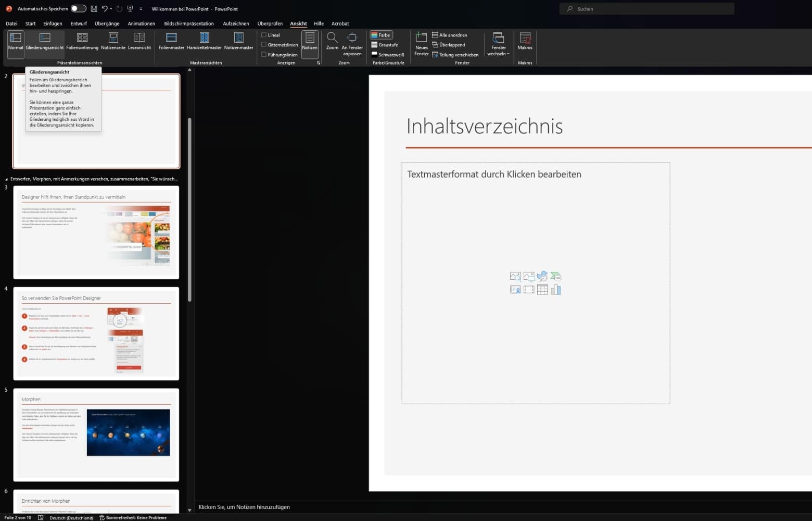Open the Handzettelmaster view
812x521 pixels.
coord(204,41)
